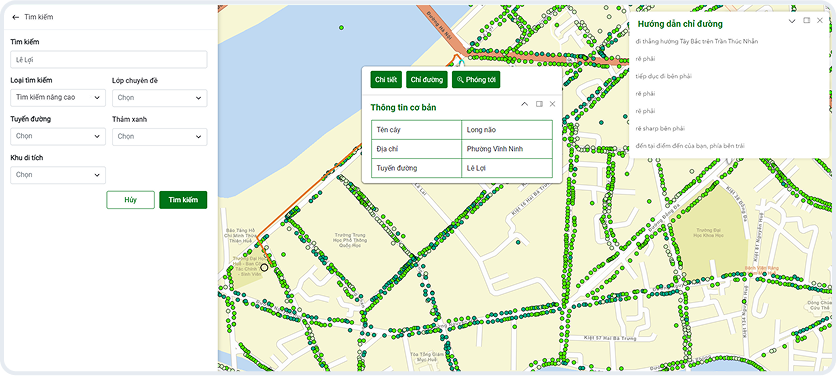836x376 pixels.
Task: Collapse the Thông tin cơ bản popup
Action: 524,104
